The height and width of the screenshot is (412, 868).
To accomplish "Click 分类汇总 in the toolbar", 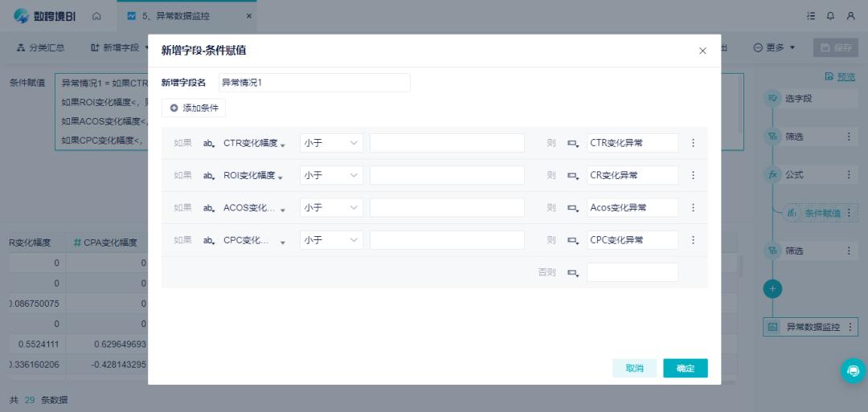I will (x=40, y=48).
